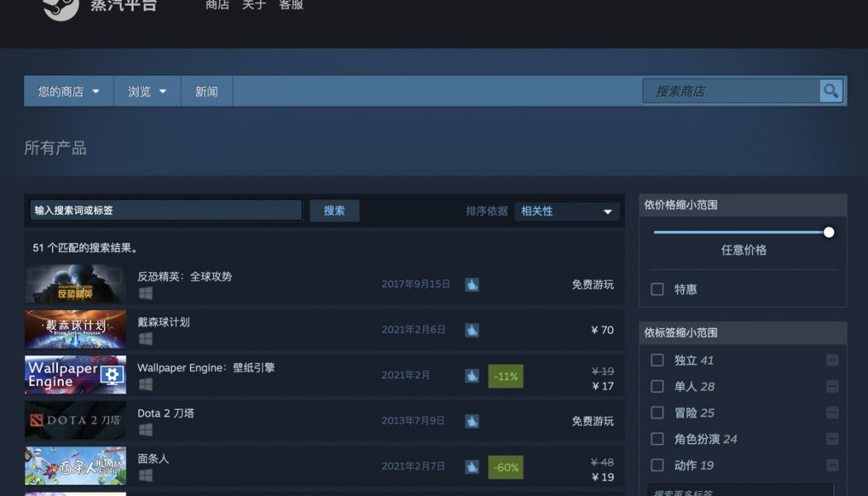
Task: Open the 相关性 sort dropdown
Action: coord(566,211)
